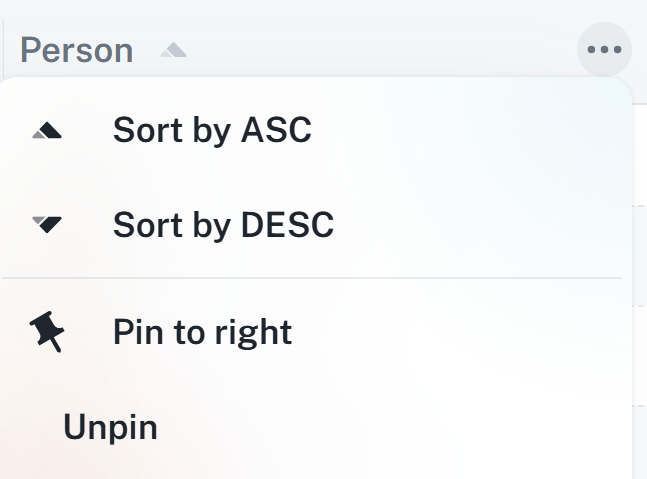The width and height of the screenshot is (647, 479).
Task: Click the Person column header label
Action: 77,50
